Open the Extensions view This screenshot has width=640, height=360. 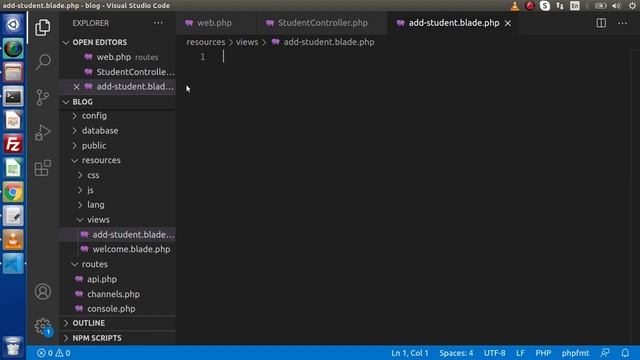coord(42,167)
